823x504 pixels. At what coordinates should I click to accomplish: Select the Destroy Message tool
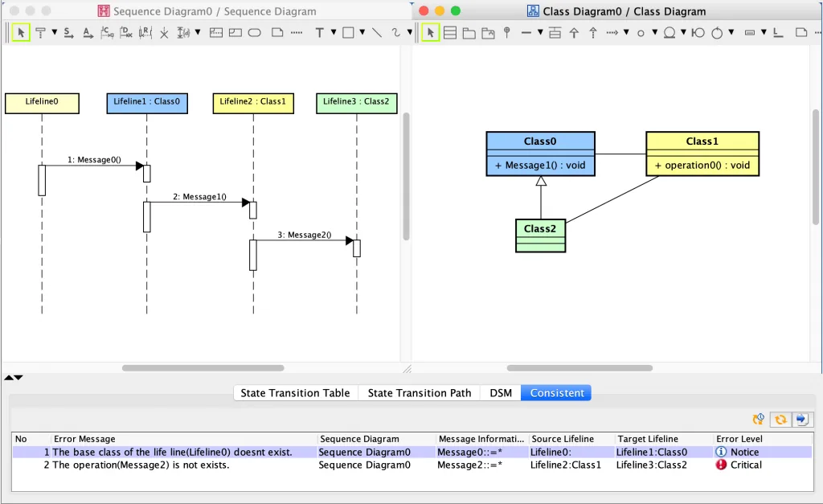[126, 32]
